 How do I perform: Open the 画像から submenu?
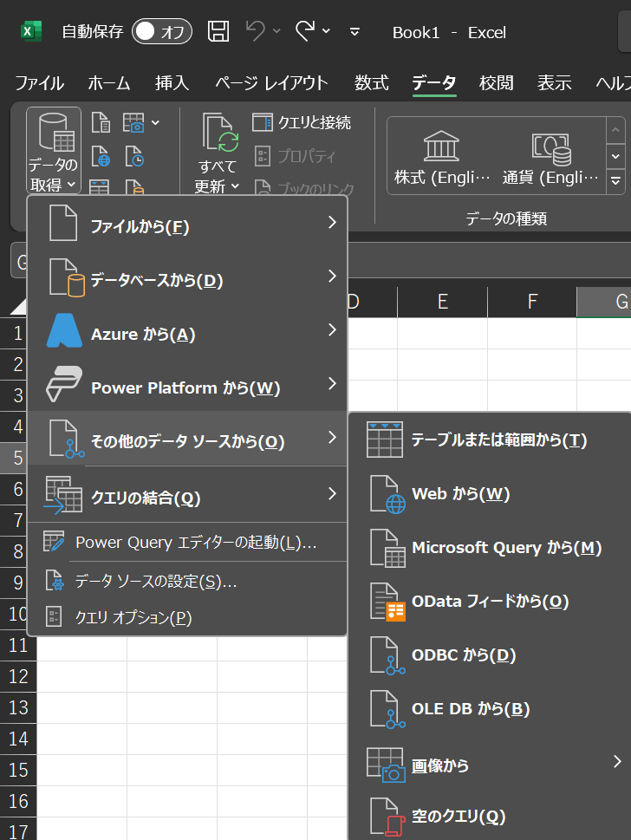[x=490, y=762]
